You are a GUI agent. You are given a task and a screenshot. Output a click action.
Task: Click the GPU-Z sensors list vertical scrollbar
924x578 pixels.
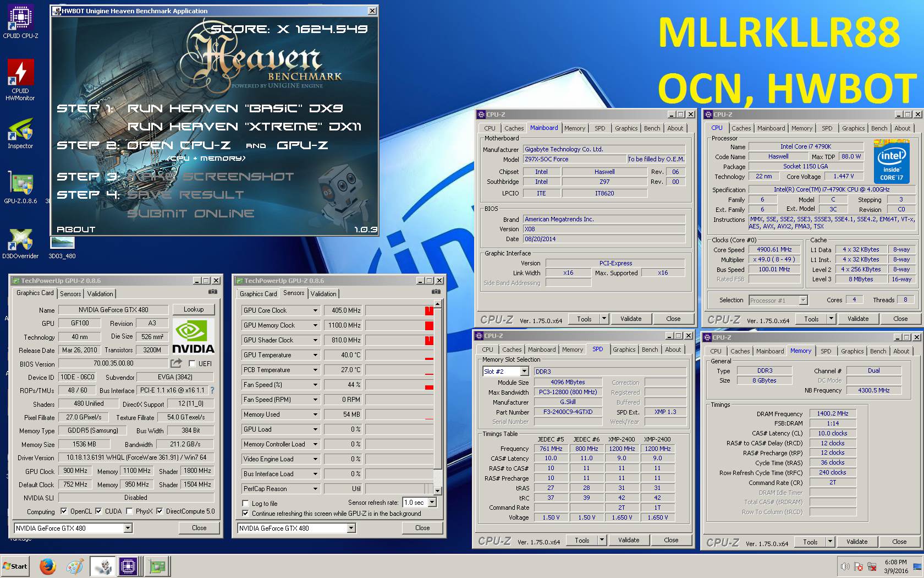[x=437, y=397]
